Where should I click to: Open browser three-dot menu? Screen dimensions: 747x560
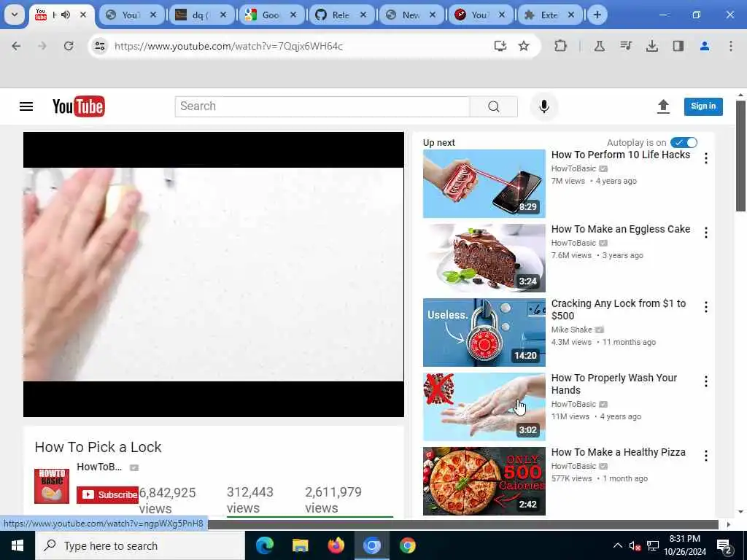pyautogui.click(x=731, y=46)
